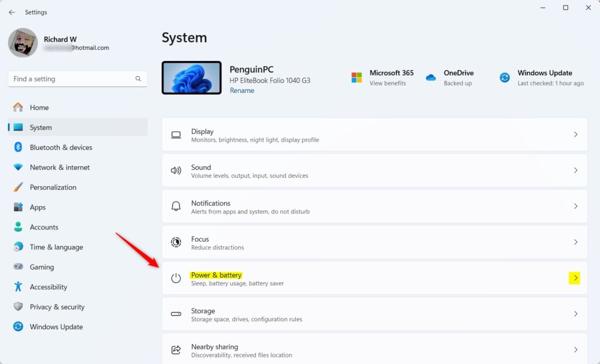Click Windows Update Last checked text
600x364 pixels.
point(551,83)
